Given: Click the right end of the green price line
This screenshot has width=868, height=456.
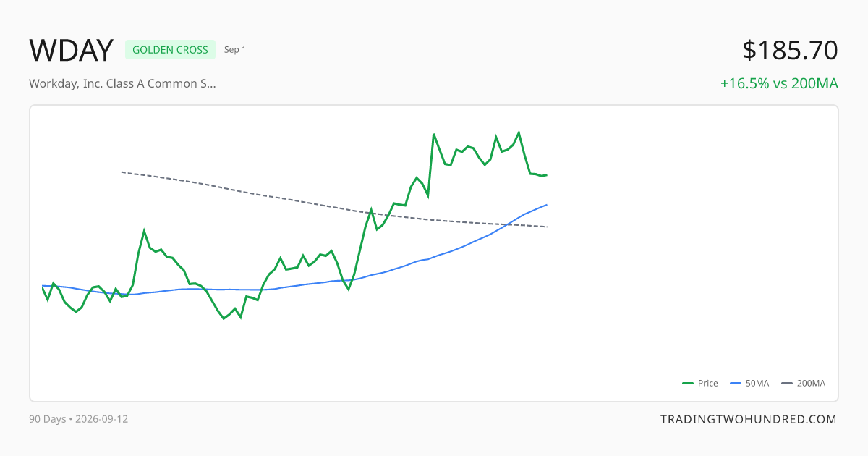Looking at the screenshot, I should click(x=547, y=174).
